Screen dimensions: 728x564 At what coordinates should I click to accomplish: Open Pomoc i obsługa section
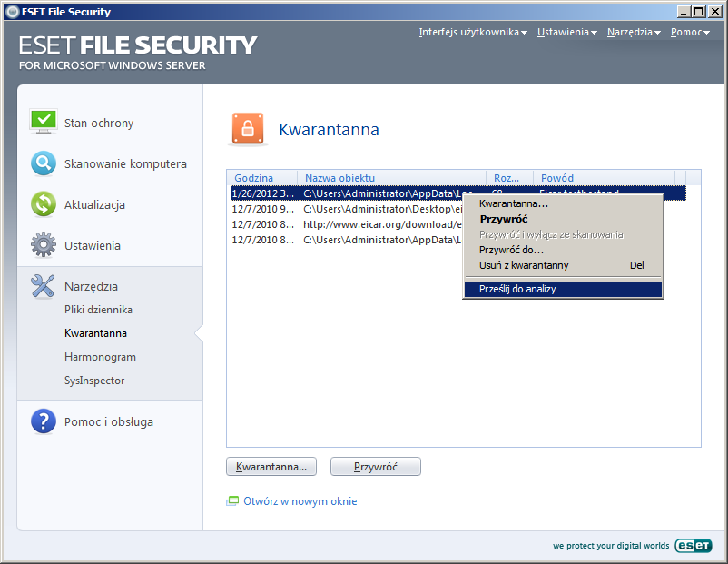(109, 421)
